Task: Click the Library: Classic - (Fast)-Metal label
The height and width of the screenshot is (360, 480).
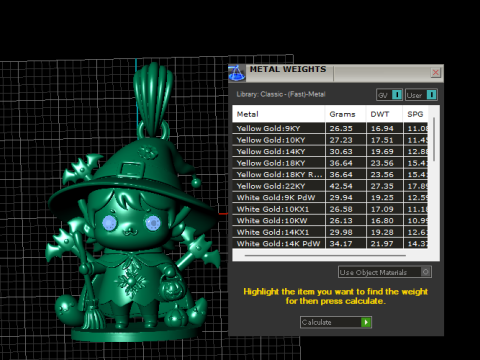Action: pos(281,94)
